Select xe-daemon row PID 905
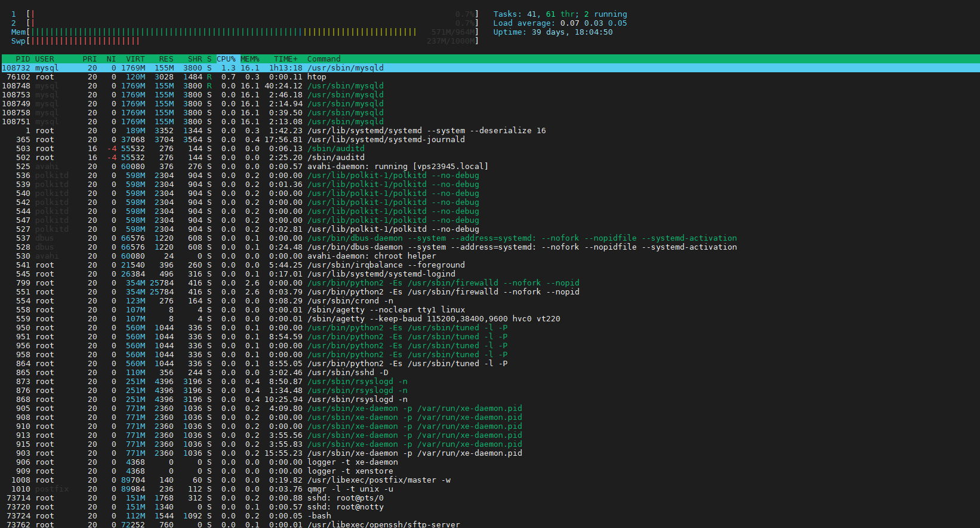 click(x=490, y=409)
